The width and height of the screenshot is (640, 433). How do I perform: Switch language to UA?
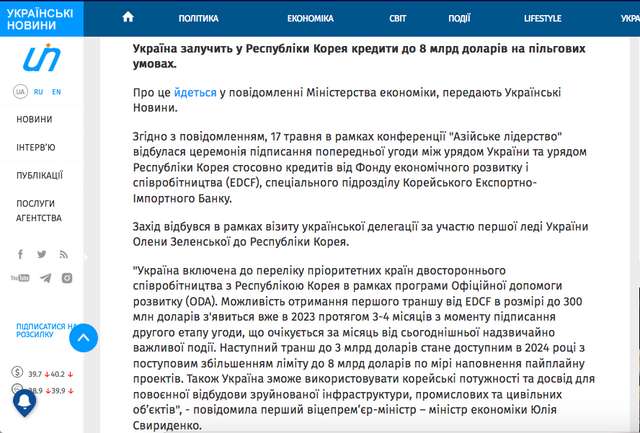coord(20,91)
